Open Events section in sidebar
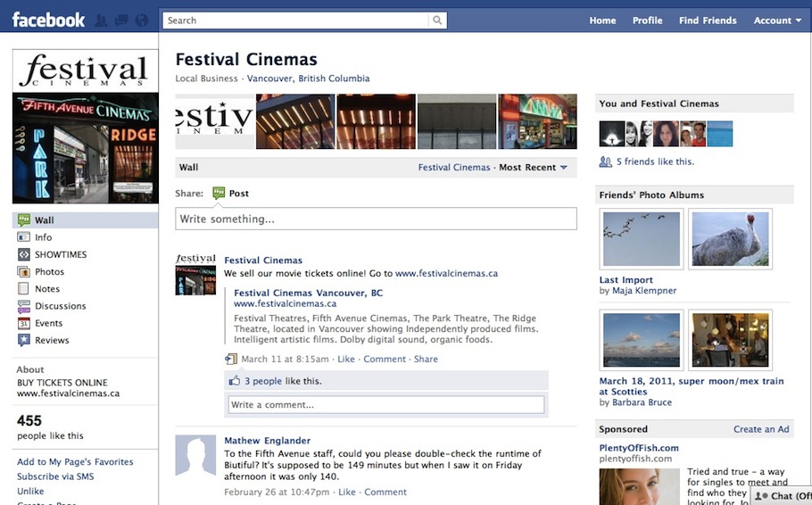 tap(49, 323)
